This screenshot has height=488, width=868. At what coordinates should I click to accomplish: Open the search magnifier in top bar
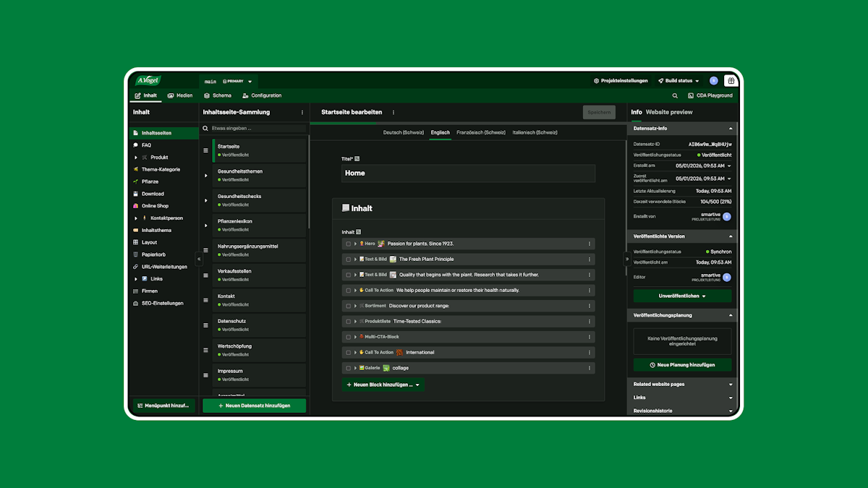(676, 95)
